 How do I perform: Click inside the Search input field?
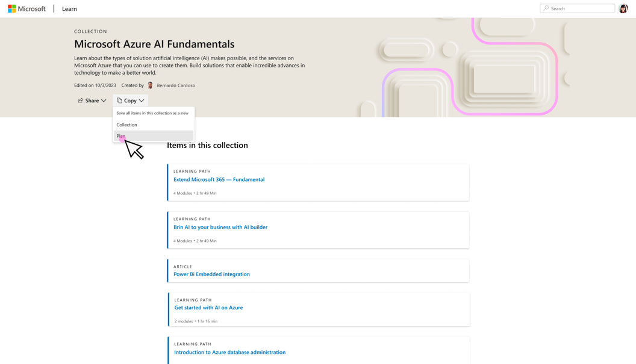[x=577, y=8]
